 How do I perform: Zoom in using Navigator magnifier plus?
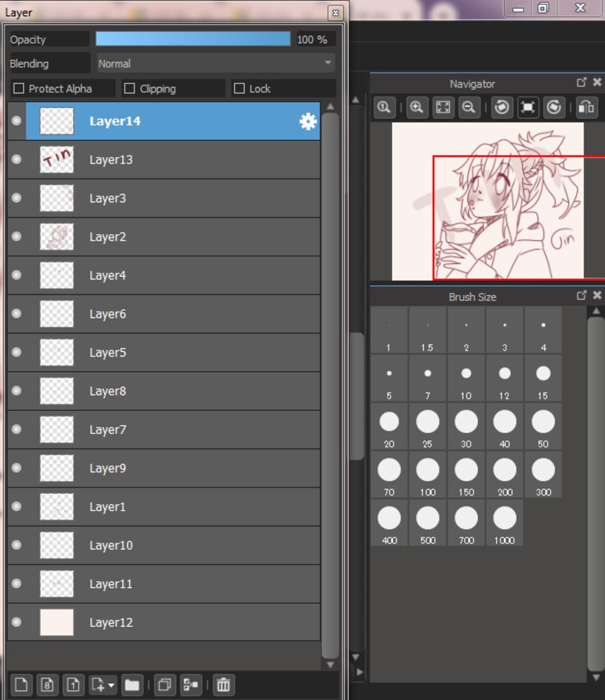(417, 107)
